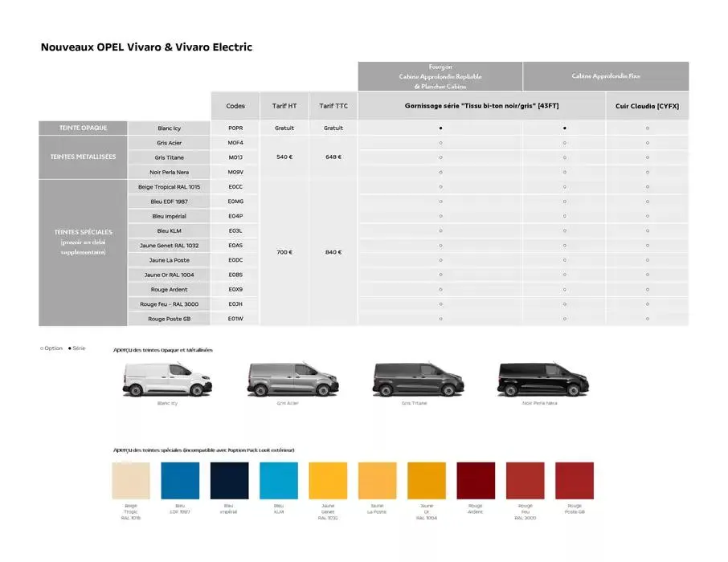Screen dimensions: 728x562
Task: Select the Blanc Icy vehicle thumbnail
Action: [x=166, y=377]
